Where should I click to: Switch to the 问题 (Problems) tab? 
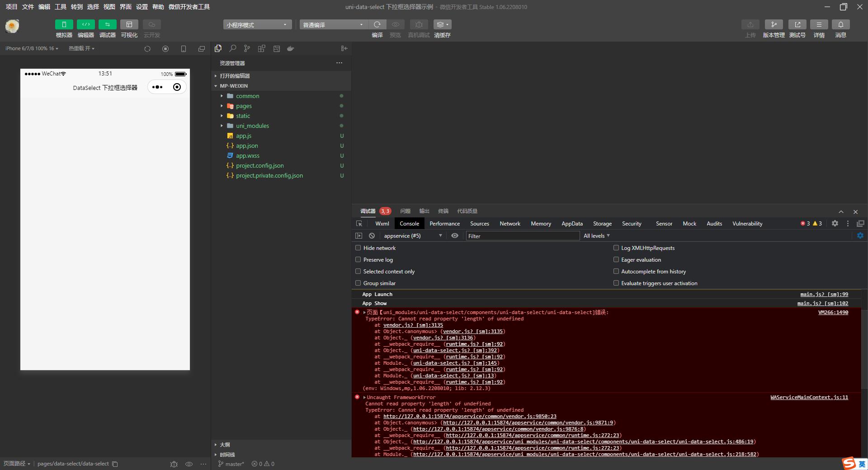(405, 211)
